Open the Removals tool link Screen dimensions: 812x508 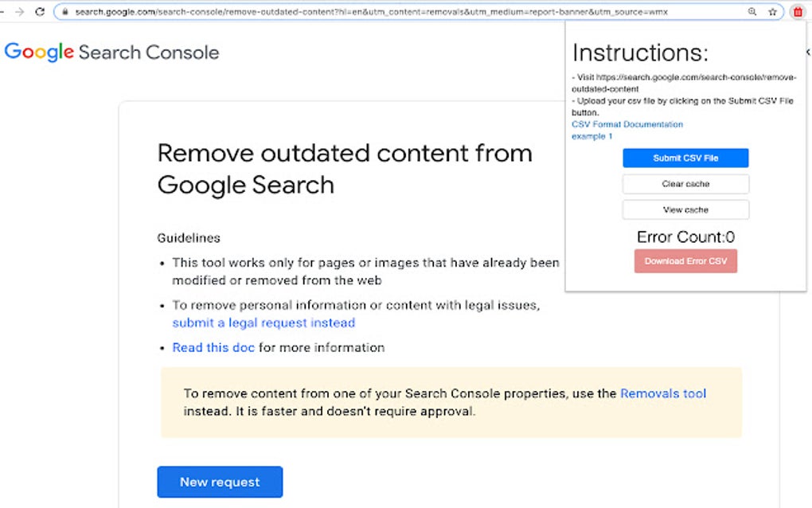(663, 393)
